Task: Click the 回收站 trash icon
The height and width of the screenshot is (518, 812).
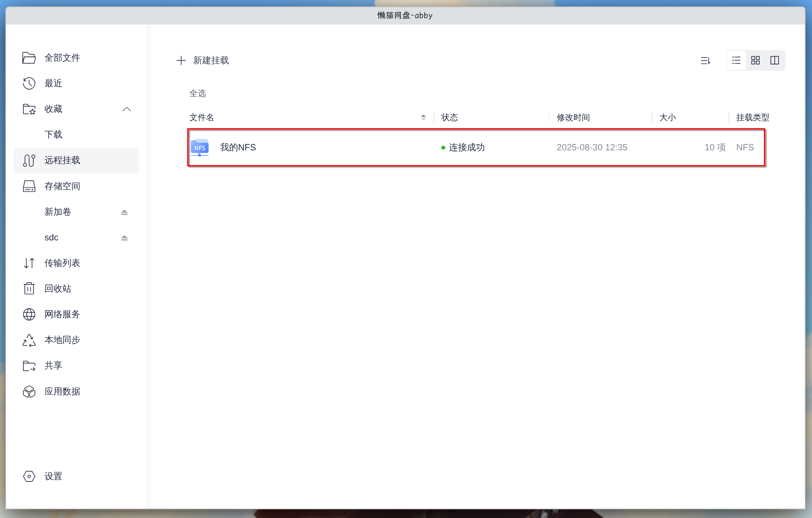Action: 29,289
